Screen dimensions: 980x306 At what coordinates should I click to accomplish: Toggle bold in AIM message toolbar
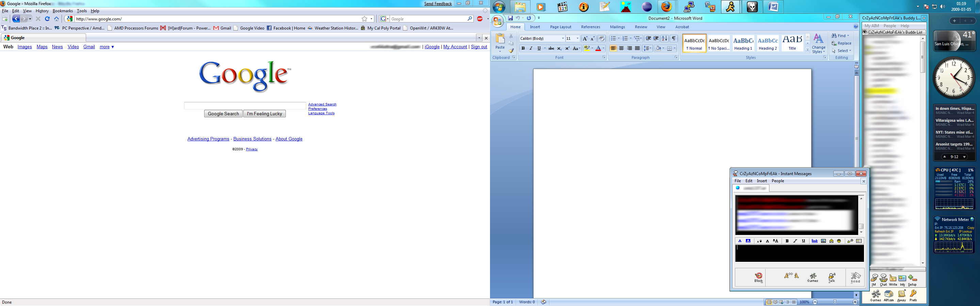point(787,241)
